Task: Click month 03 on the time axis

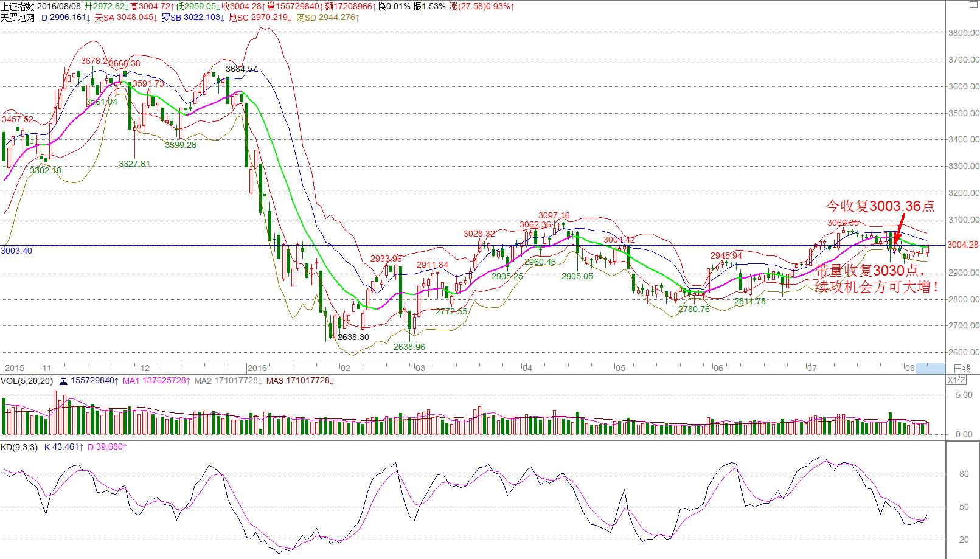Action: point(420,368)
